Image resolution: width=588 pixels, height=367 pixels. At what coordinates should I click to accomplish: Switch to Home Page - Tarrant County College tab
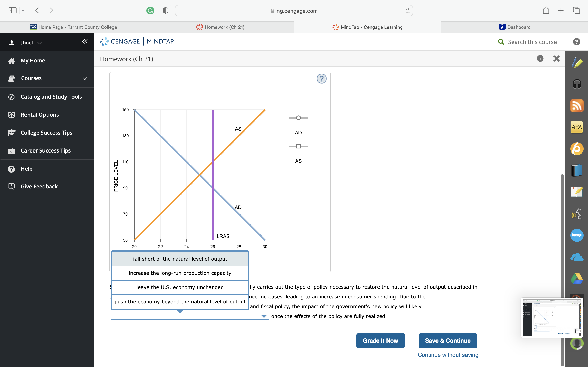click(74, 27)
